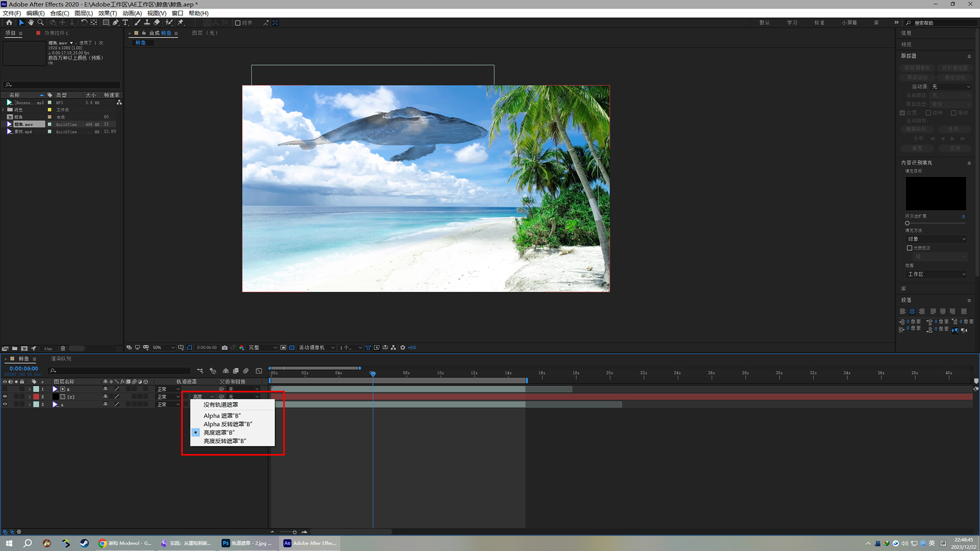Viewport: 980px width, 551px height.
Task: Select the Zoom magnifier tool
Action: [x=41, y=22]
